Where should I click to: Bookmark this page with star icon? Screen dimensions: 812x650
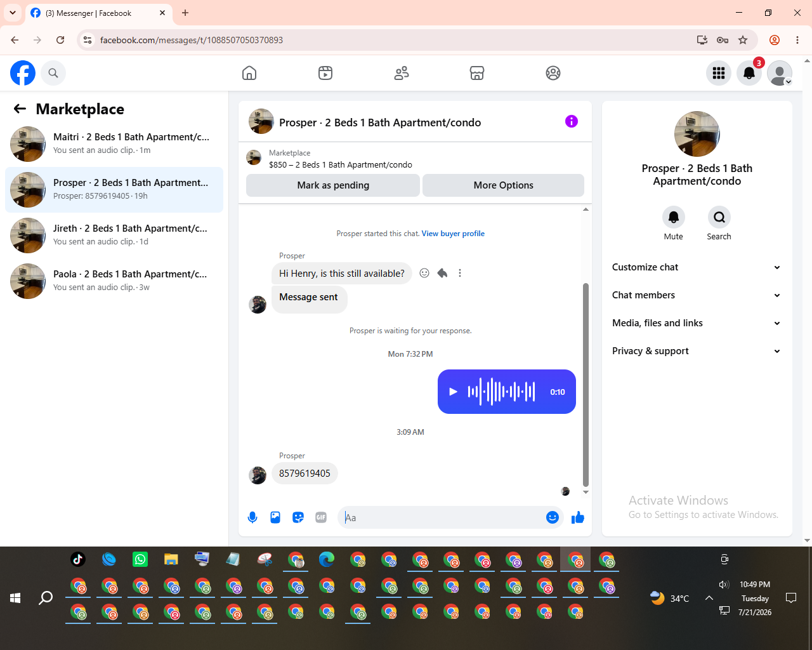[743, 40]
